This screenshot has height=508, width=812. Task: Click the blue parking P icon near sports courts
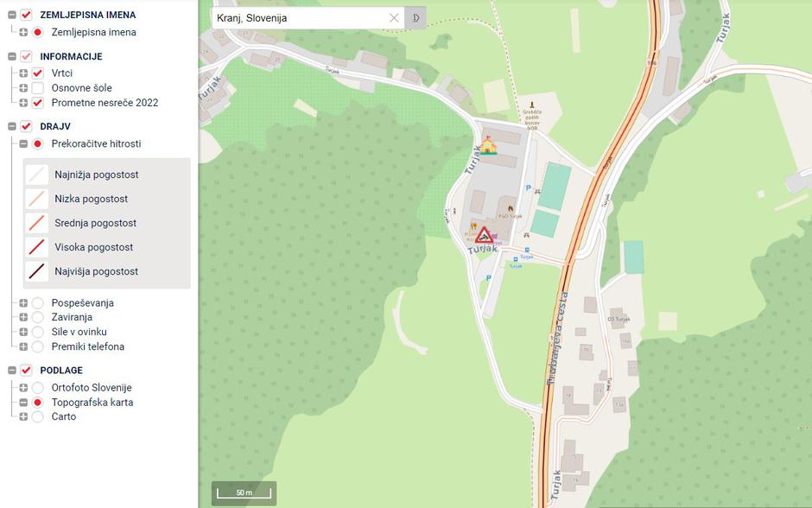coord(528,188)
